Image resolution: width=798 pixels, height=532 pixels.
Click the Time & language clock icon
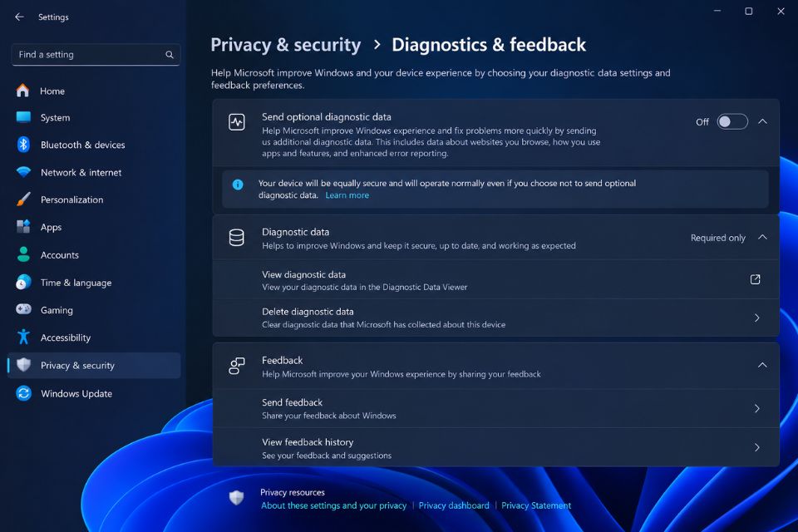coord(23,282)
